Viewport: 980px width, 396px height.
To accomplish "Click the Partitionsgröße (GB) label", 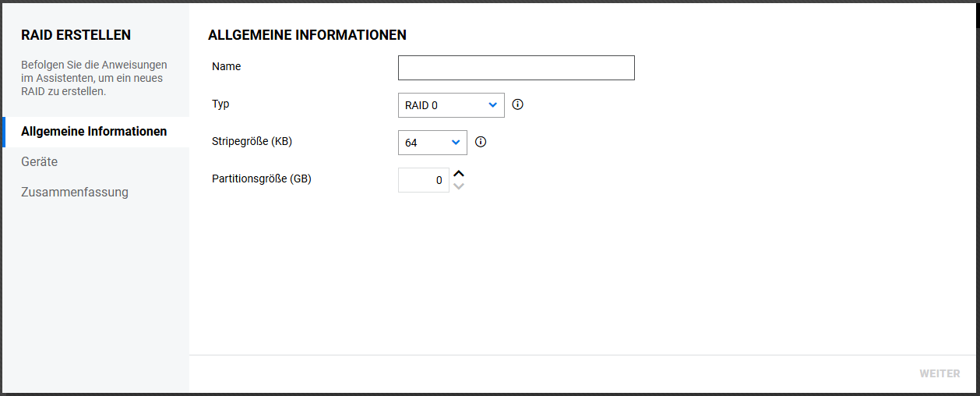I will 262,179.
